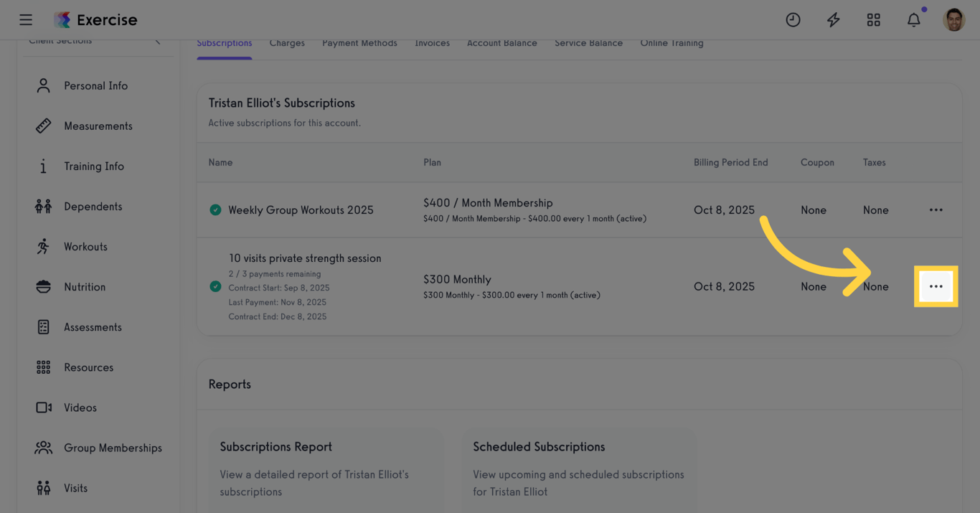Click the user profile avatar

click(953, 20)
